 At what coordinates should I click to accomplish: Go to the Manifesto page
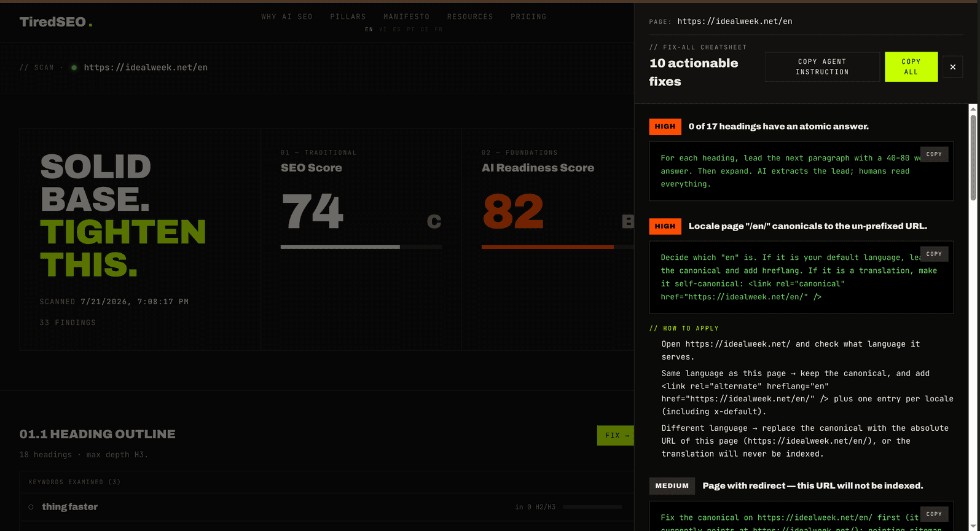point(407,17)
